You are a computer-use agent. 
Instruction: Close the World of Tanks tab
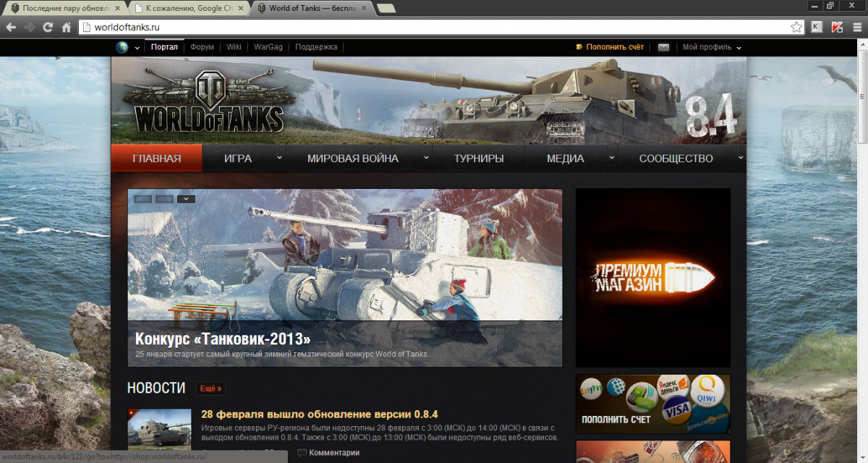click(363, 8)
